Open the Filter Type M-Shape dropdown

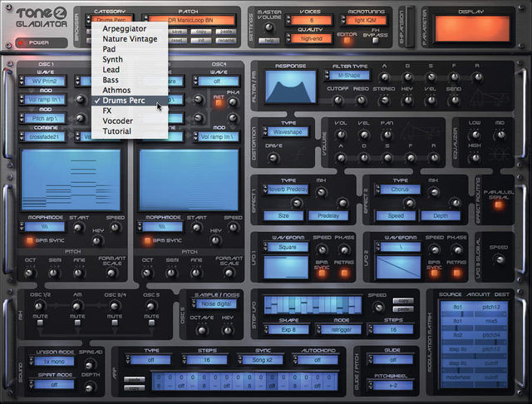(347, 76)
